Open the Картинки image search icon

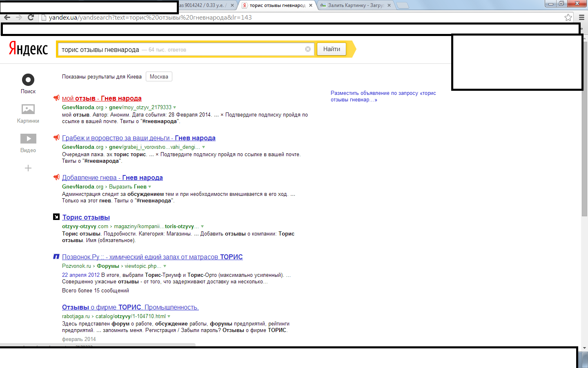coord(28,109)
